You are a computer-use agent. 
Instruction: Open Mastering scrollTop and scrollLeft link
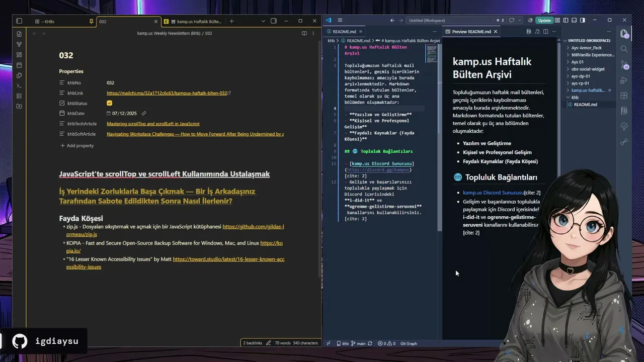tap(153, 124)
